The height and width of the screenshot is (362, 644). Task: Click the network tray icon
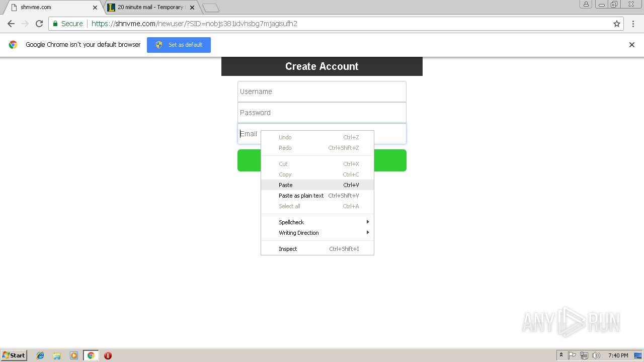tap(584, 355)
